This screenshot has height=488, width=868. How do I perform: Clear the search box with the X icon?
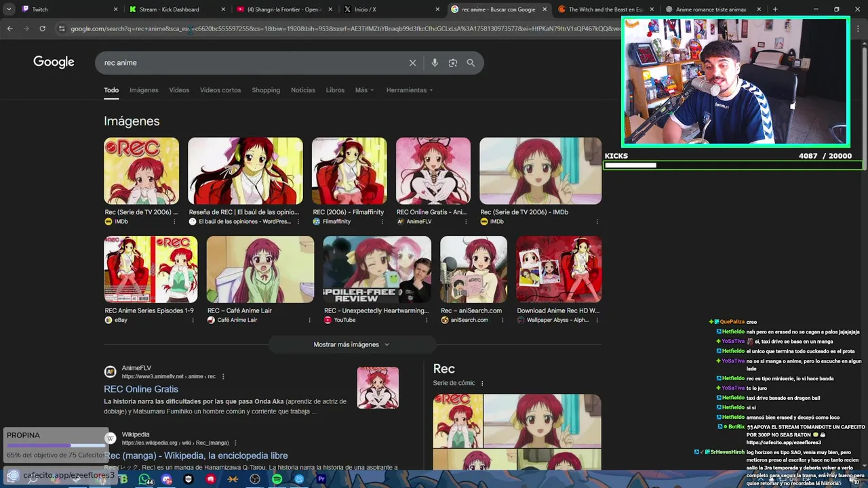[412, 63]
